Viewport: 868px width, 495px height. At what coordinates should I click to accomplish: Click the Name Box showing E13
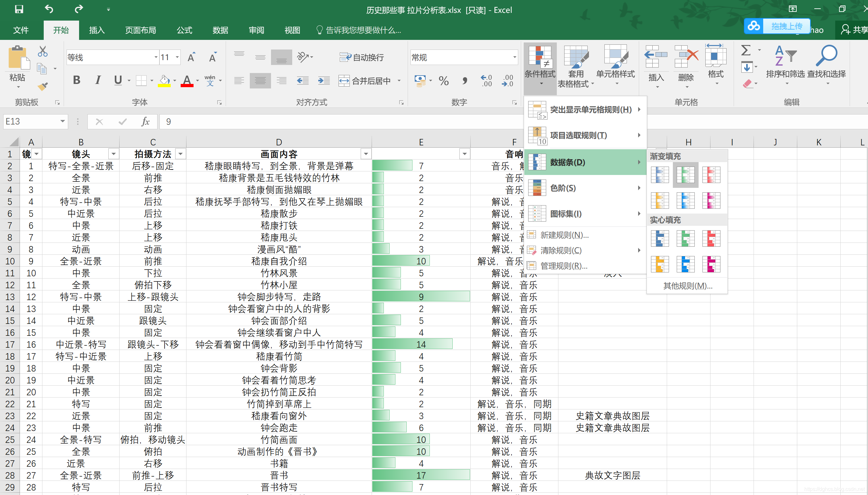click(x=31, y=122)
